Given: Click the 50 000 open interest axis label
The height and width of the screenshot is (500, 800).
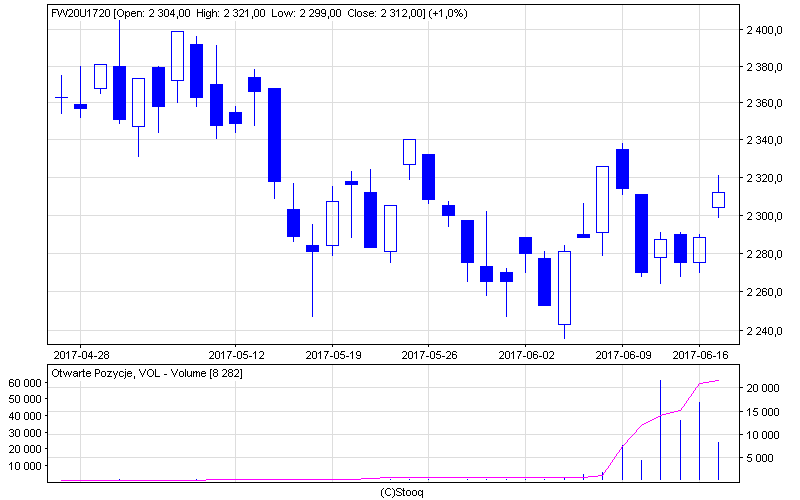Looking at the screenshot, I should point(24,399).
